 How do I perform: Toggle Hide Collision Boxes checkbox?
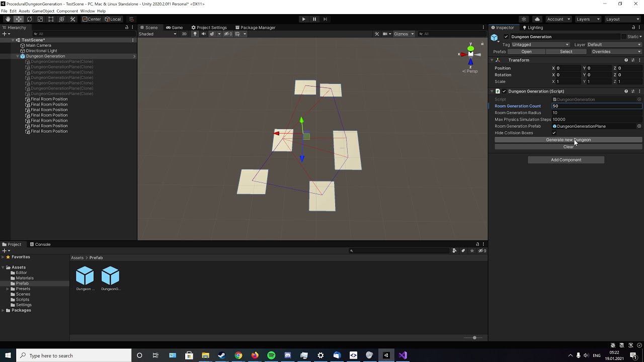(x=554, y=133)
